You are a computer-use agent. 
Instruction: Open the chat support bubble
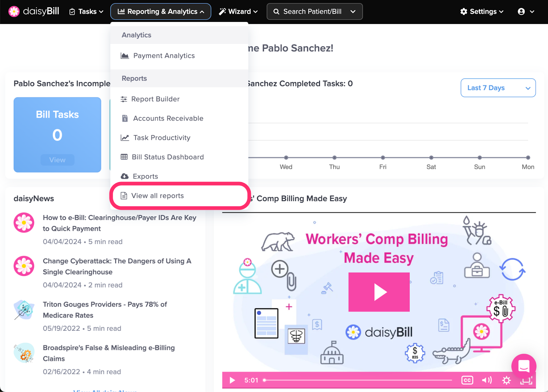(524, 366)
